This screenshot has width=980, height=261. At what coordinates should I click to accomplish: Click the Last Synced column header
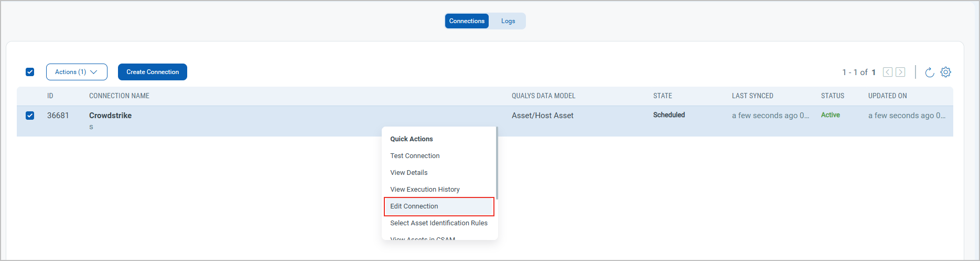(x=752, y=96)
